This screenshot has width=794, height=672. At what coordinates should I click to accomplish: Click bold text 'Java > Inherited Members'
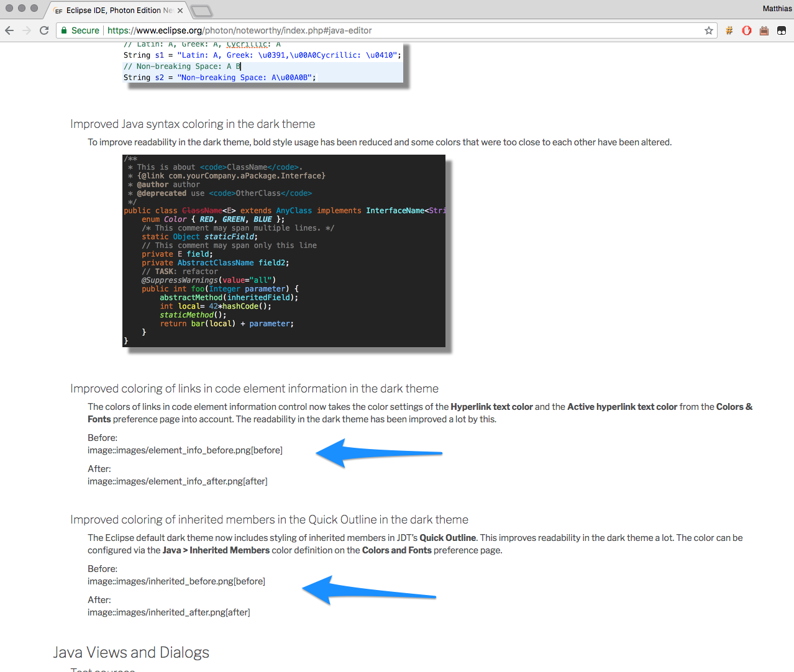pos(216,550)
